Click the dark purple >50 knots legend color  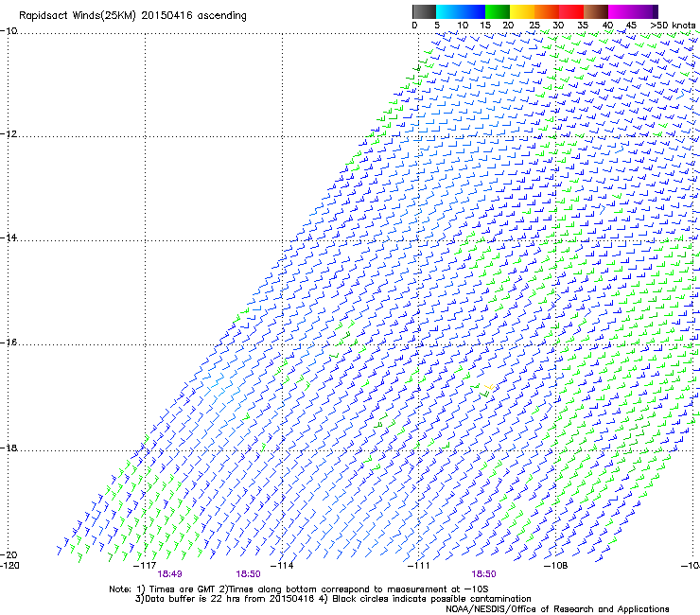point(656,11)
